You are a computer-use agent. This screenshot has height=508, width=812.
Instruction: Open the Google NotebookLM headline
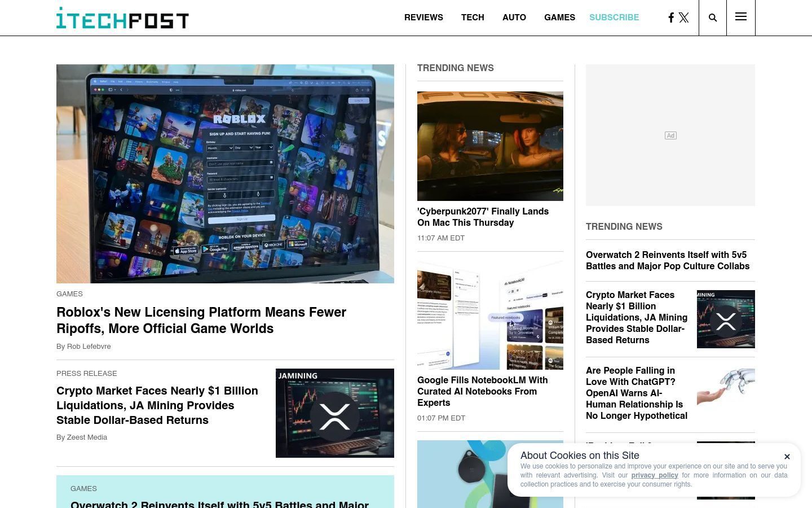click(483, 391)
